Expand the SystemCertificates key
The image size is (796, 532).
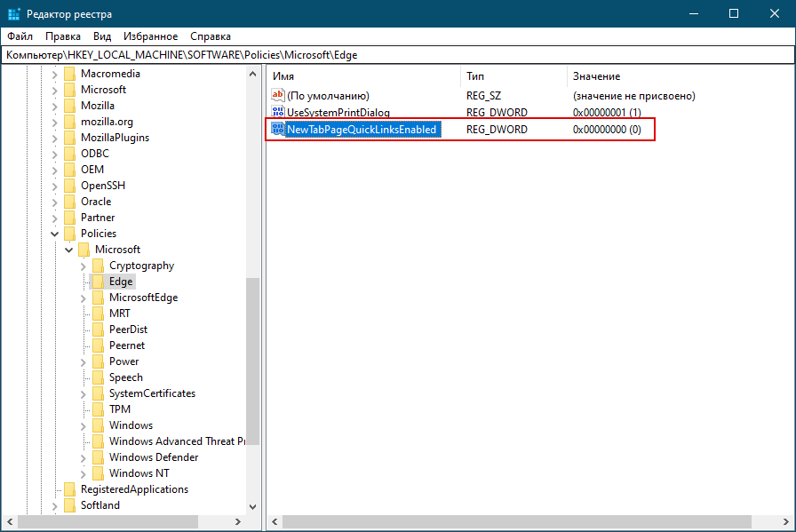coord(84,394)
